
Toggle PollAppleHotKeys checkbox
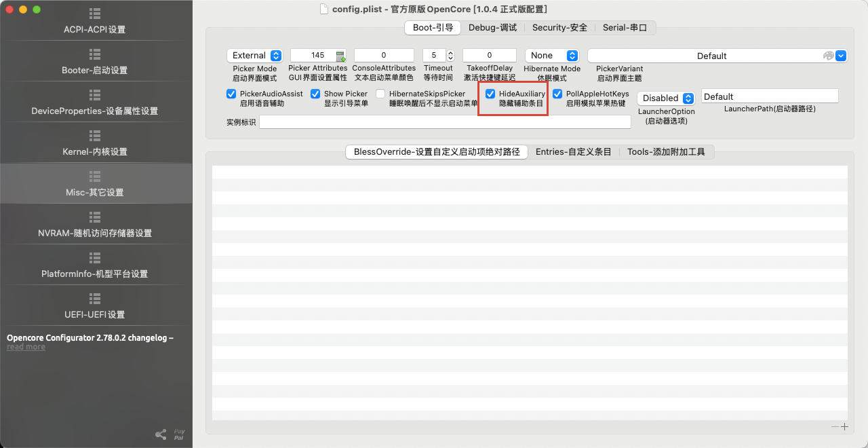[557, 94]
